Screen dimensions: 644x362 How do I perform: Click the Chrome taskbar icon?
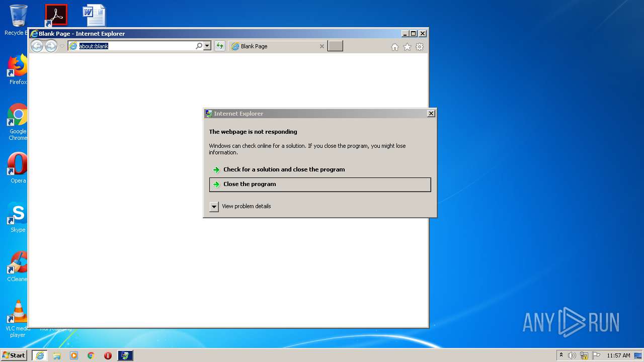click(91, 355)
